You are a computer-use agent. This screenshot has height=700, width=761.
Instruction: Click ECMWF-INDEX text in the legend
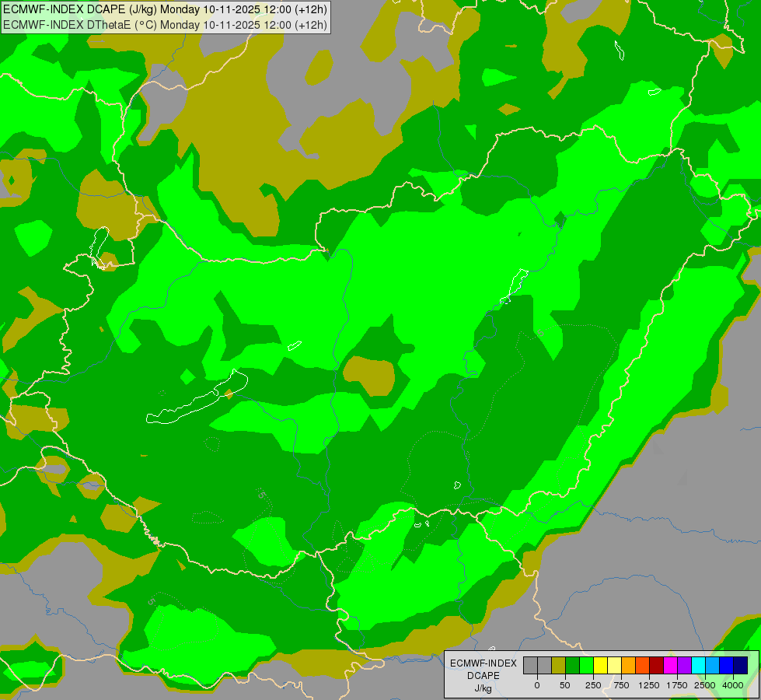point(483,663)
